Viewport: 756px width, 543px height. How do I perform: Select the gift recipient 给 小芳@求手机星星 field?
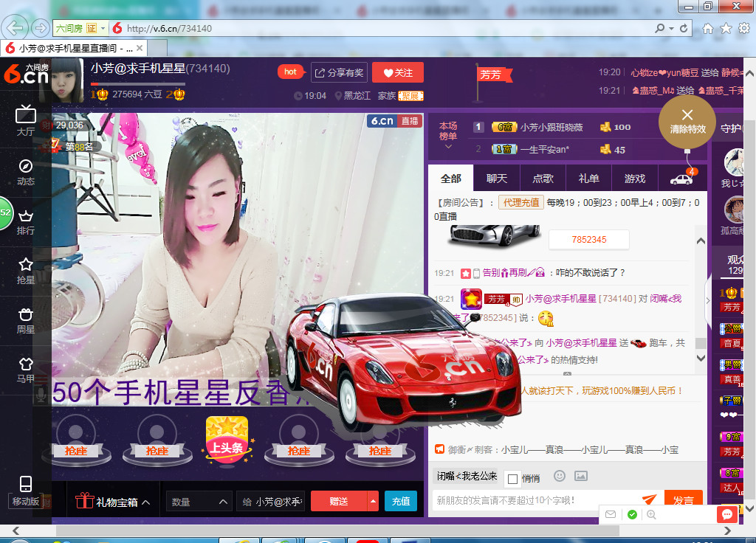click(x=270, y=502)
